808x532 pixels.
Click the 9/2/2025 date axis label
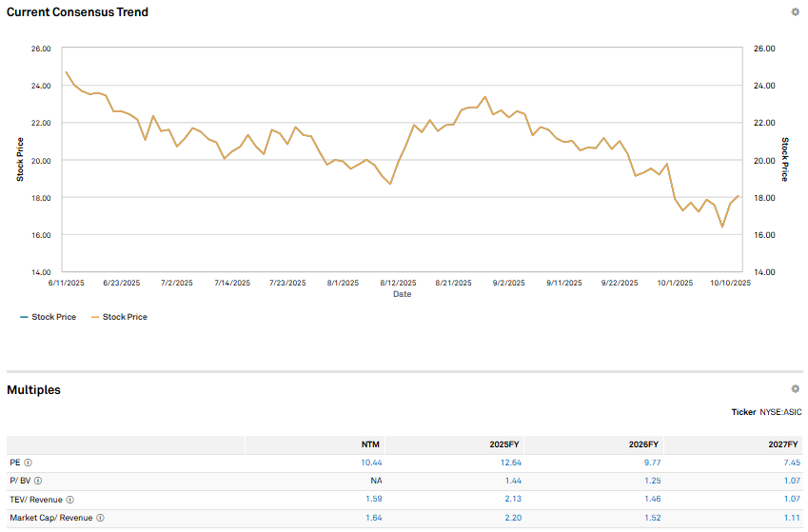[508, 283]
